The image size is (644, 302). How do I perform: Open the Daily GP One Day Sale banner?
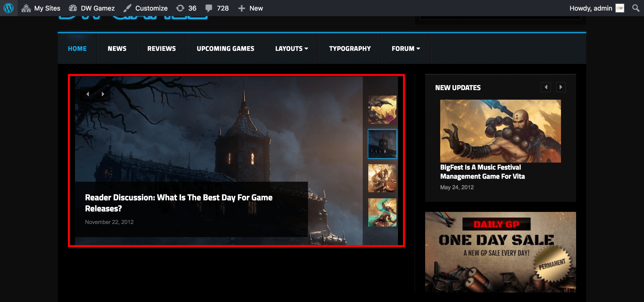500,252
